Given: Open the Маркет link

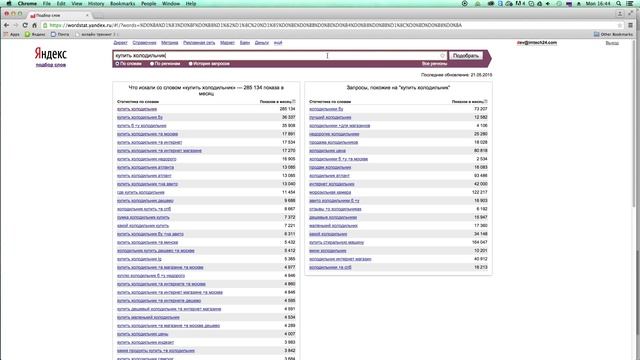Looking at the screenshot, I should [227, 43].
